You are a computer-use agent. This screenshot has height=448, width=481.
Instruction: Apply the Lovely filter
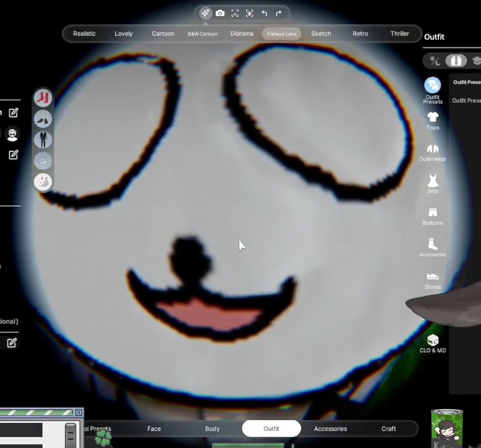click(x=124, y=34)
